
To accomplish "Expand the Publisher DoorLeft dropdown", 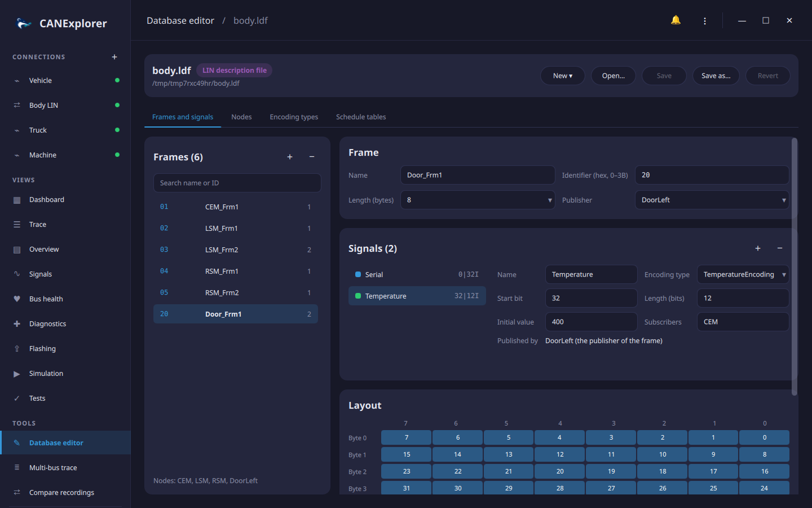I will pos(712,200).
